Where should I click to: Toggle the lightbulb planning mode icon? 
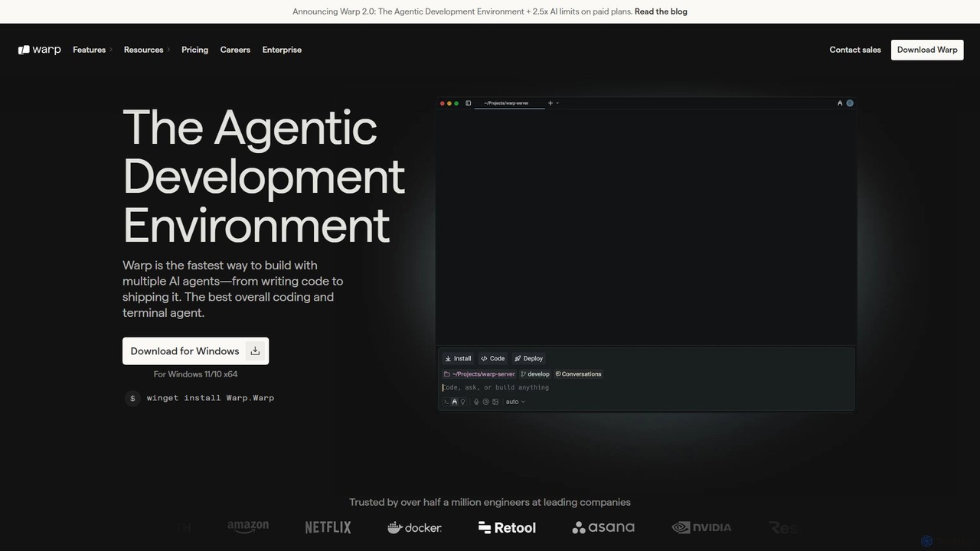(462, 402)
